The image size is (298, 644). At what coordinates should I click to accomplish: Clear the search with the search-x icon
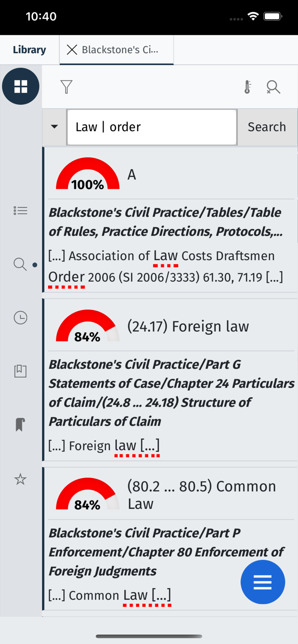click(x=273, y=87)
